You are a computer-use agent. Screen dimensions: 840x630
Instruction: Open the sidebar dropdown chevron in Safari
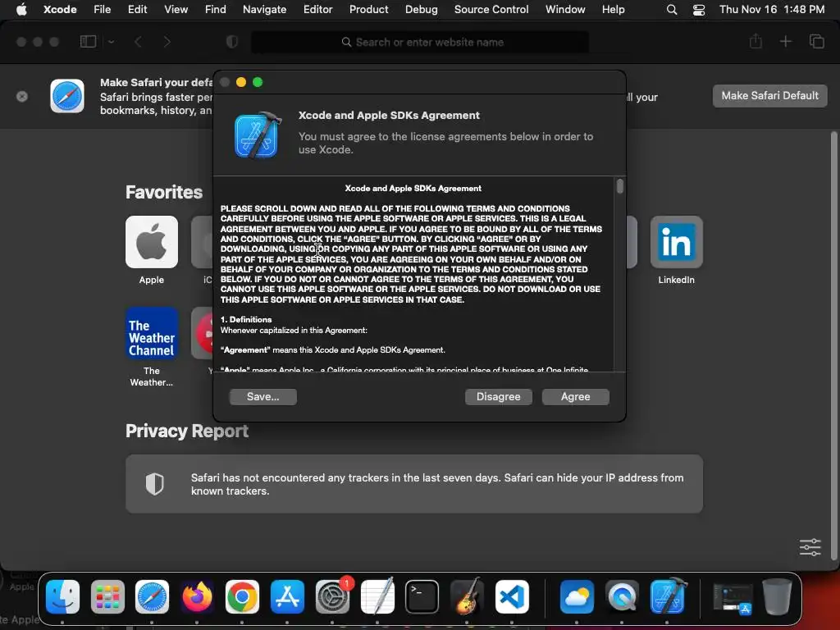pos(111,42)
